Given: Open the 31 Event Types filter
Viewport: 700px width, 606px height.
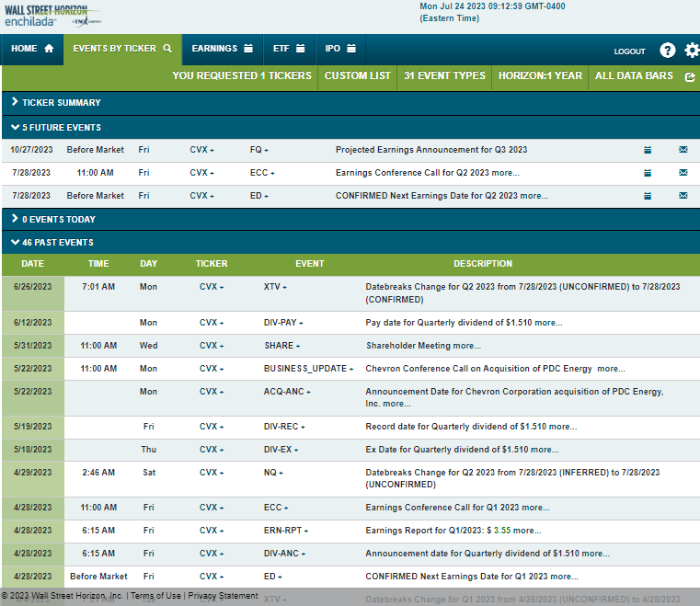Looking at the screenshot, I should 444,75.
